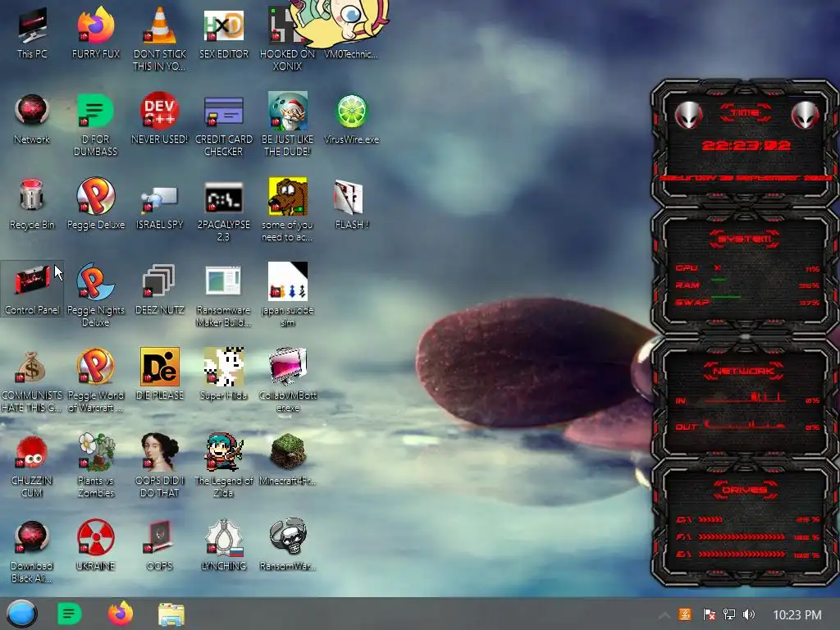Open the FURRY FUX Firefox shortcut

pos(96,33)
